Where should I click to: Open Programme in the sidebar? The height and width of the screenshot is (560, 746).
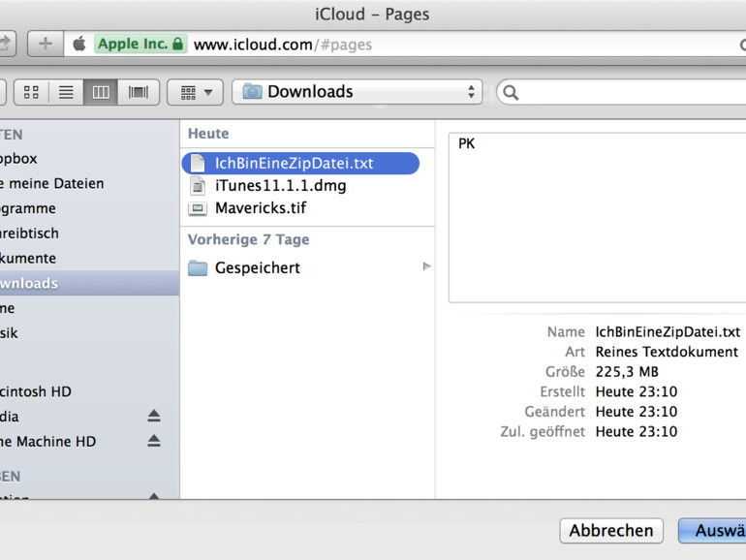click(x=27, y=208)
